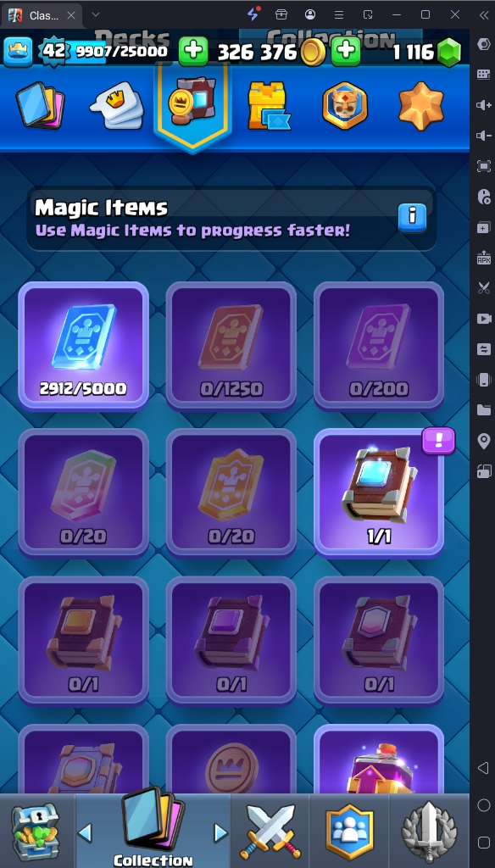The width and height of the screenshot is (495, 868).
Task: Click the Magic Items info button
Action: point(413,218)
